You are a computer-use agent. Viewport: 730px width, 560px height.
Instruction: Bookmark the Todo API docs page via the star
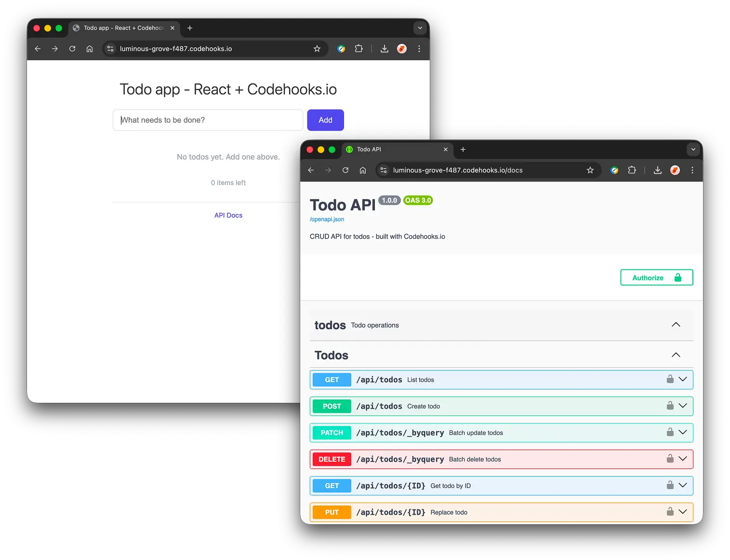click(x=590, y=170)
